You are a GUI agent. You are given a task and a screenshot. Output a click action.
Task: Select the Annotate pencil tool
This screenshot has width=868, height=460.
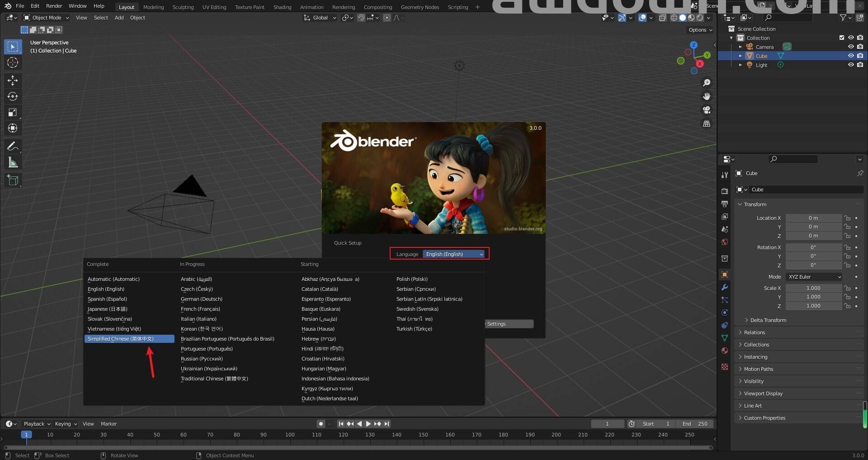13,146
